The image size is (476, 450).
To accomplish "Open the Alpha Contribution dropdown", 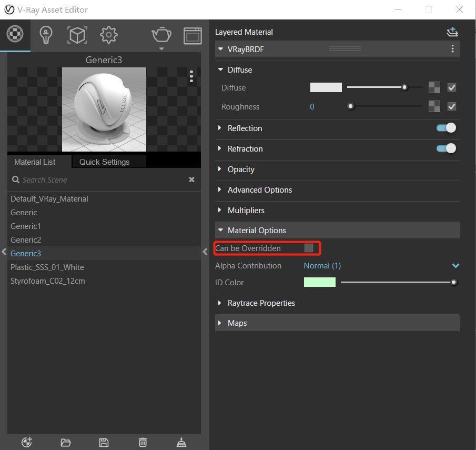I will 381,266.
